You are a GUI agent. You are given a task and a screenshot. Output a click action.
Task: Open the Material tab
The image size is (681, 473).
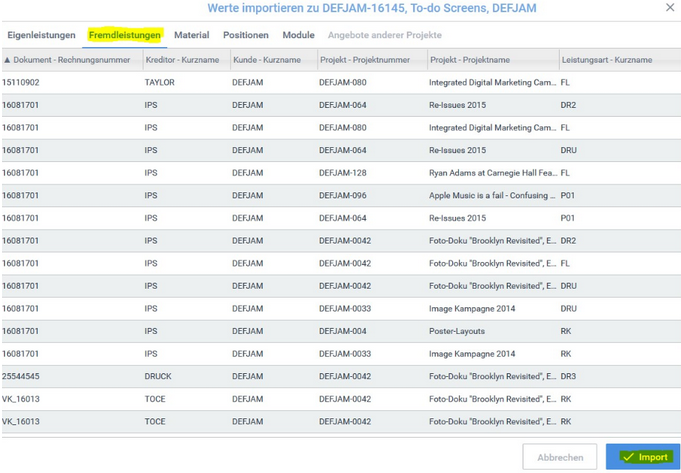(x=191, y=35)
